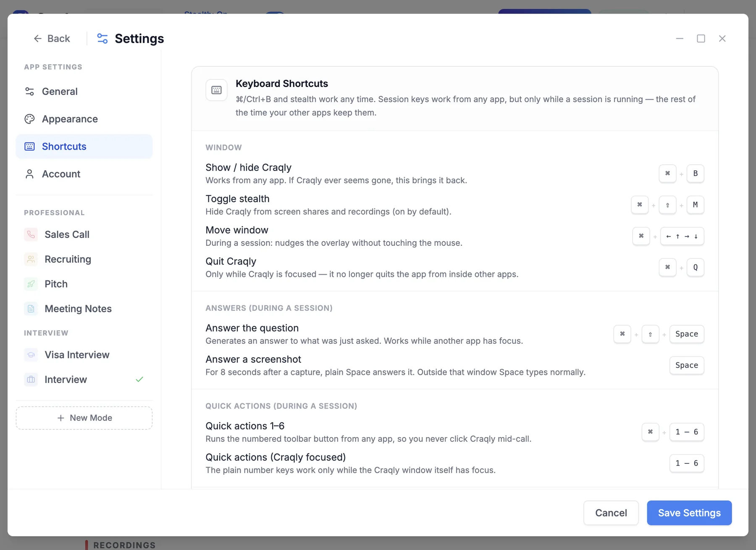Click the Account person icon
Screen dimensions: 756x550
tap(29, 174)
